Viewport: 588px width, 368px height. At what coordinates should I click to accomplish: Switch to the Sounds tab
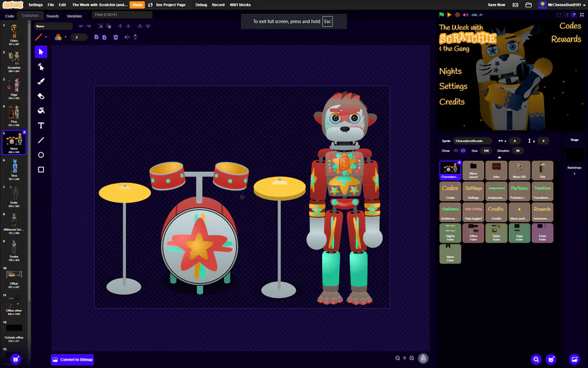[x=52, y=16]
